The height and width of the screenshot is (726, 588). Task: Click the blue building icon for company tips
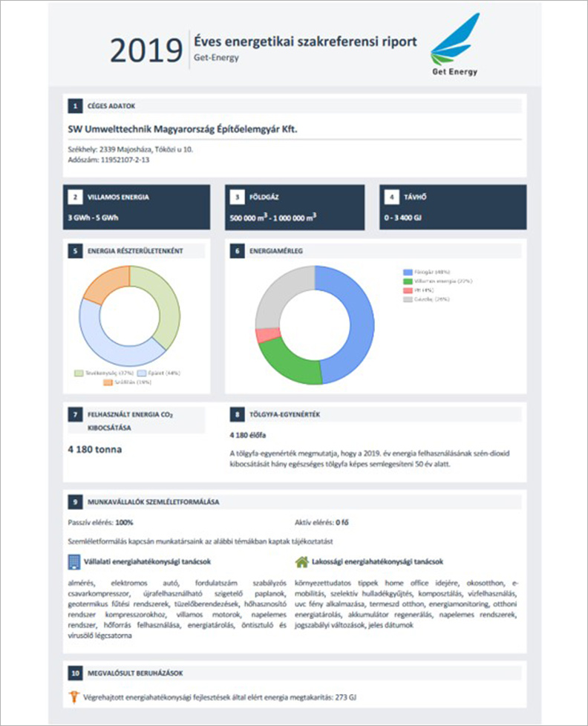pyautogui.click(x=73, y=562)
